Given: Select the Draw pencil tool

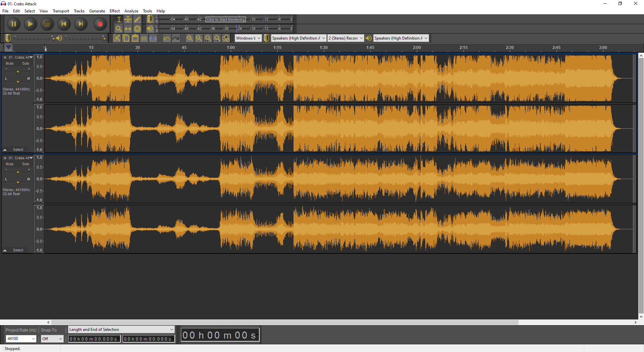Looking at the screenshot, I should tap(137, 19).
